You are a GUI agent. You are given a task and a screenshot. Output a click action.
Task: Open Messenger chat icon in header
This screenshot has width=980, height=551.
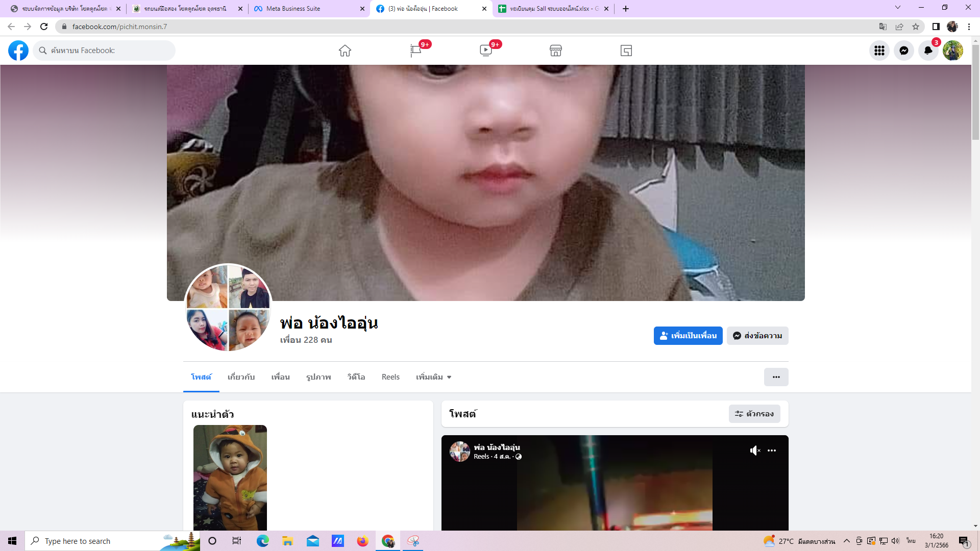pyautogui.click(x=903, y=51)
